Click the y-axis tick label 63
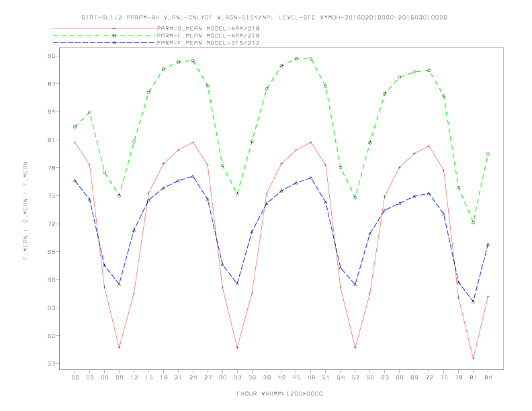This screenshot has width=532, height=411. coord(51,308)
